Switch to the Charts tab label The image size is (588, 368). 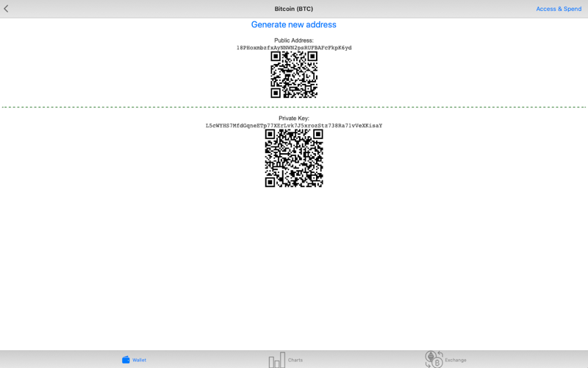point(295,360)
